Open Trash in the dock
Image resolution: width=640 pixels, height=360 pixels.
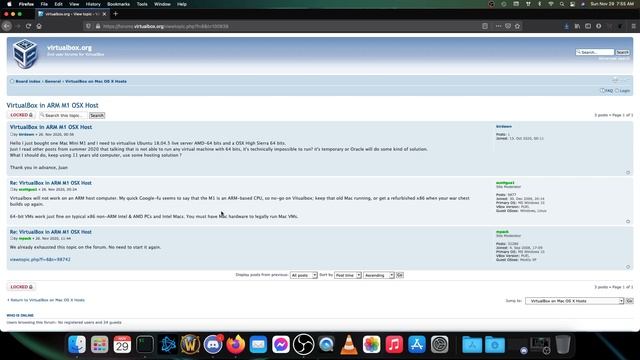point(563,345)
